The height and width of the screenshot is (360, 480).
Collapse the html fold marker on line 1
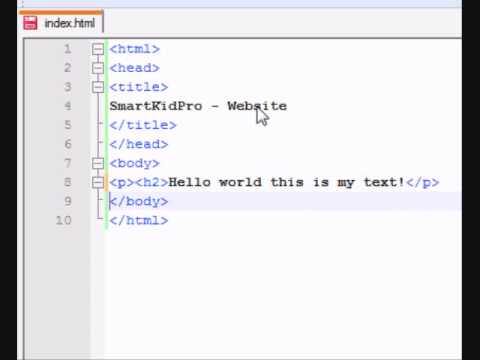(98, 49)
